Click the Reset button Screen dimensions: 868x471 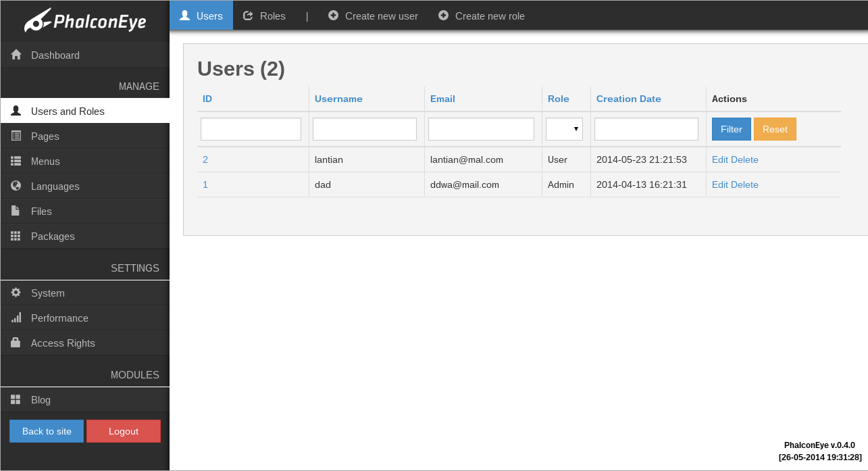point(775,129)
